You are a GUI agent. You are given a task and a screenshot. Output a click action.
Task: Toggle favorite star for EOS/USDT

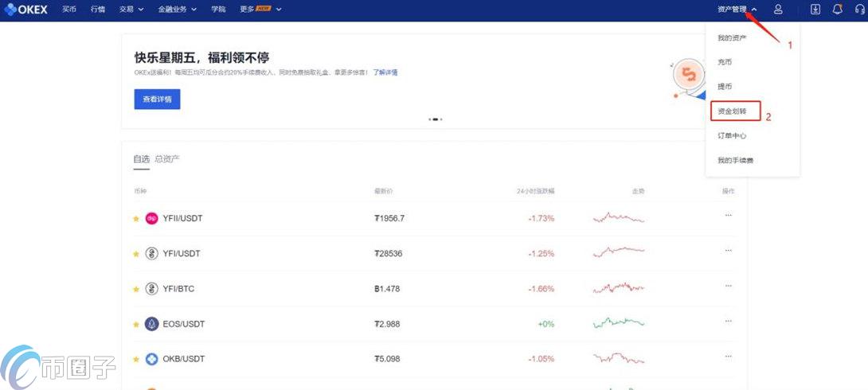pyautogui.click(x=135, y=324)
